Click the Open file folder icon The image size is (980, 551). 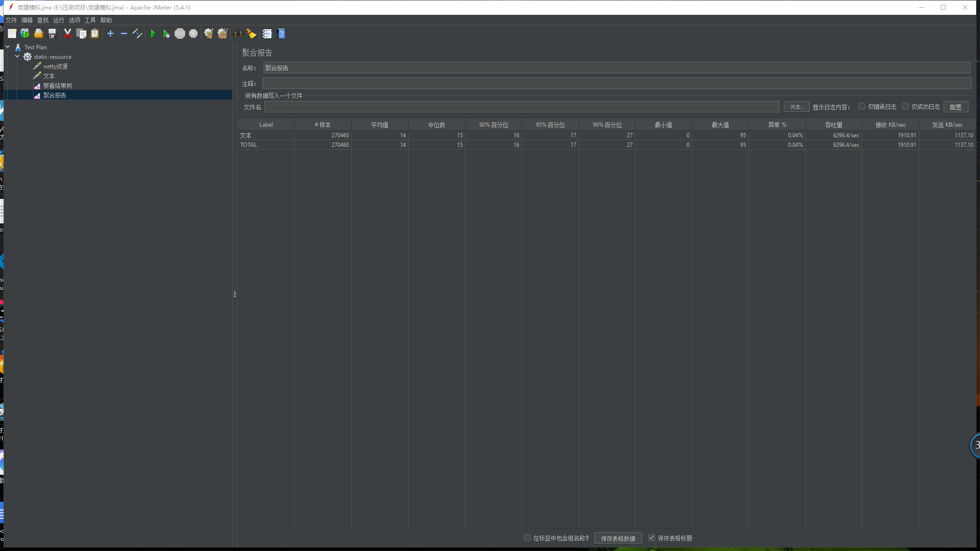tap(39, 33)
